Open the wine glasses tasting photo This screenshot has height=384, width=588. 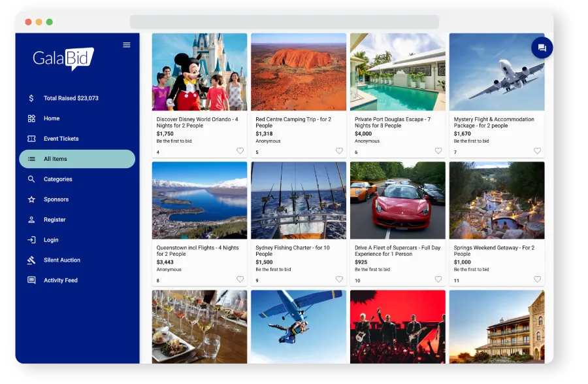[x=199, y=327]
